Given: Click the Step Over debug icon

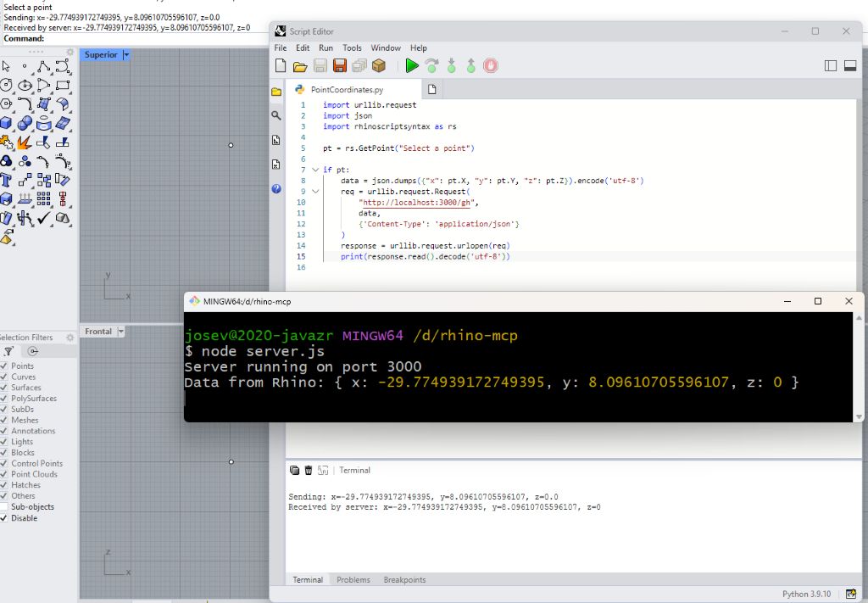Looking at the screenshot, I should 431,66.
